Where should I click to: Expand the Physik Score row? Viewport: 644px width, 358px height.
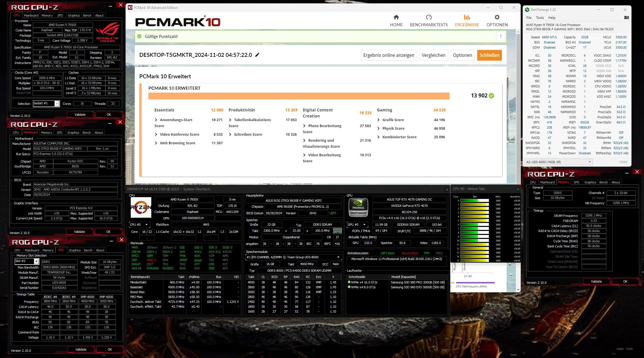pyautogui.click(x=379, y=129)
